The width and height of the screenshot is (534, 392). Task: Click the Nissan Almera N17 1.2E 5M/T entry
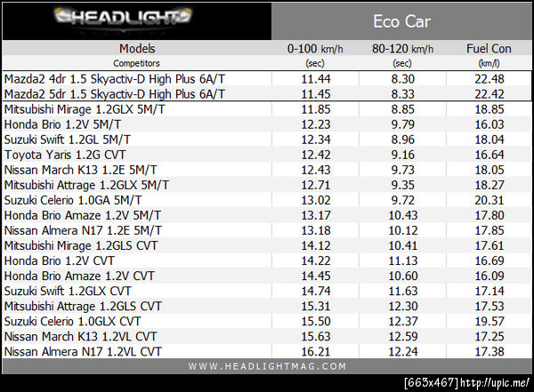[83, 230]
